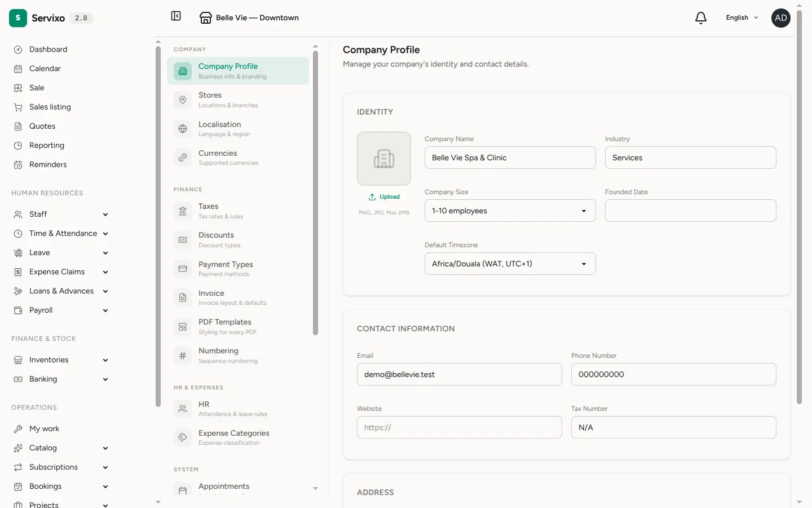Click the Phone Number field
Image resolution: width=812 pixels, height=508 pixels.
point(673,374)
